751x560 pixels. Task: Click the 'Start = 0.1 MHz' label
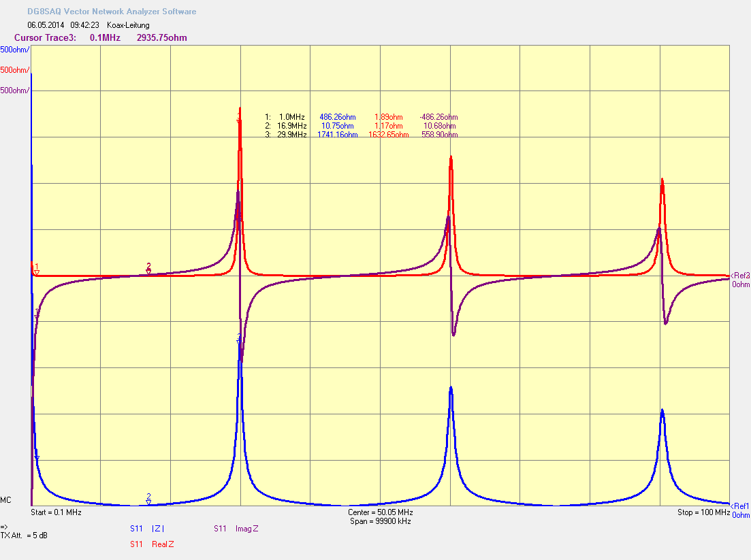tap(56, 512)
